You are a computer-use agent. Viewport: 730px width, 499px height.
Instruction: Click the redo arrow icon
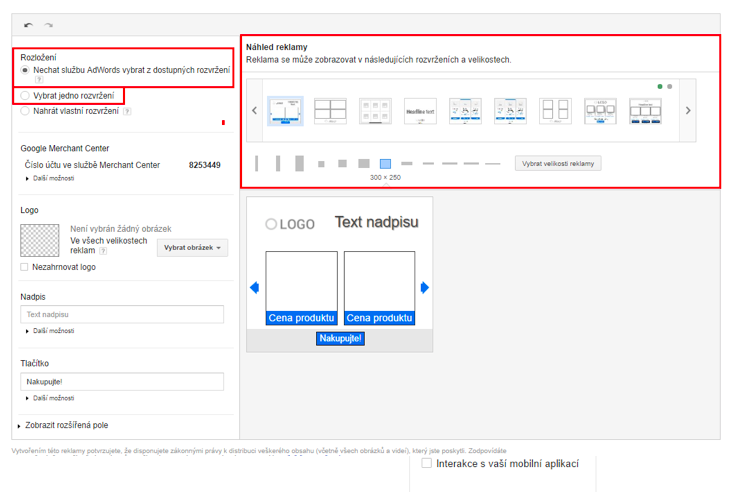48,25
